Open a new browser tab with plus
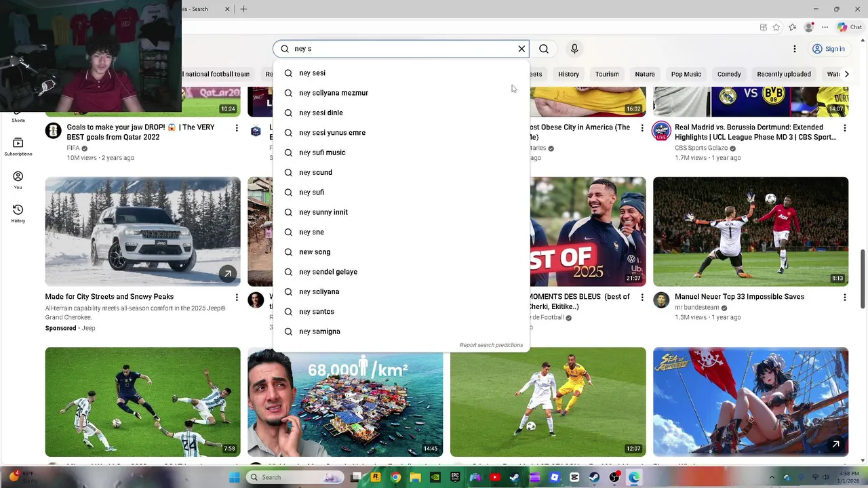 (243, 9)
